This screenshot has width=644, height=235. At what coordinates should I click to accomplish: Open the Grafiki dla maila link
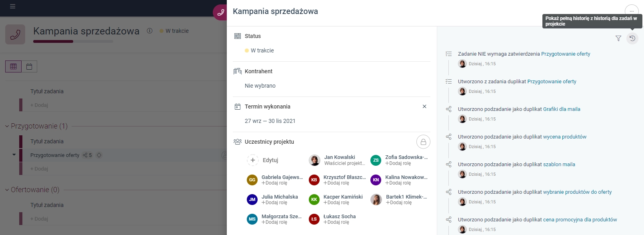pos(562,109)
